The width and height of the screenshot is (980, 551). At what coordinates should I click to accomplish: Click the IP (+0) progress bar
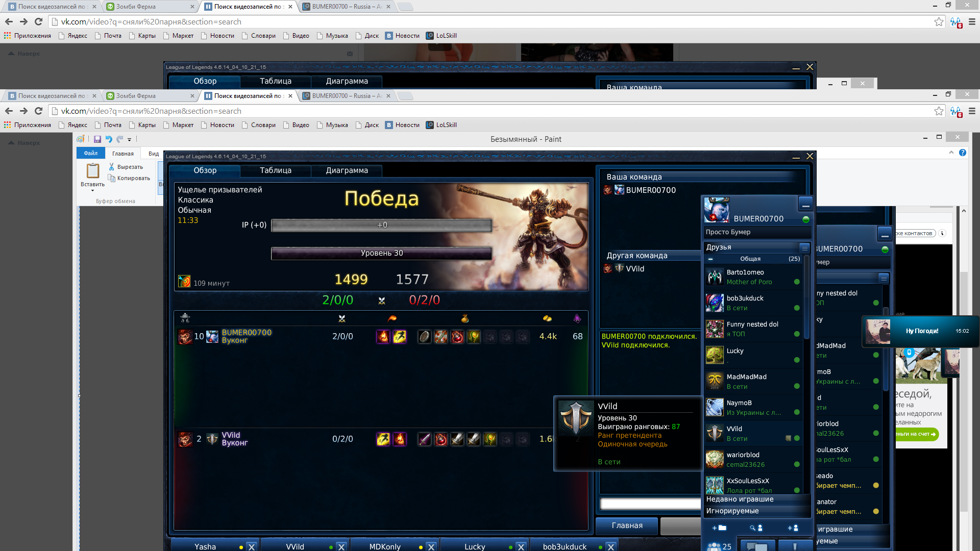[382, 225]
